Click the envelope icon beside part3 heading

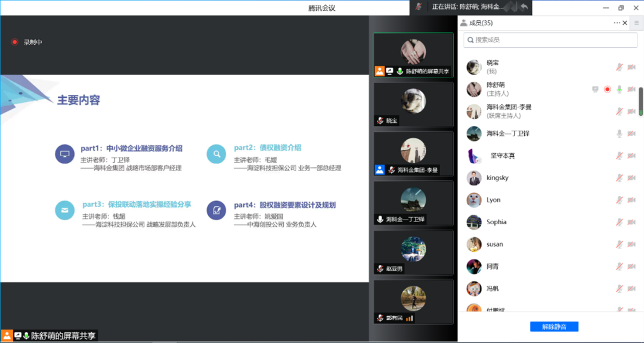tap(64, 211)
